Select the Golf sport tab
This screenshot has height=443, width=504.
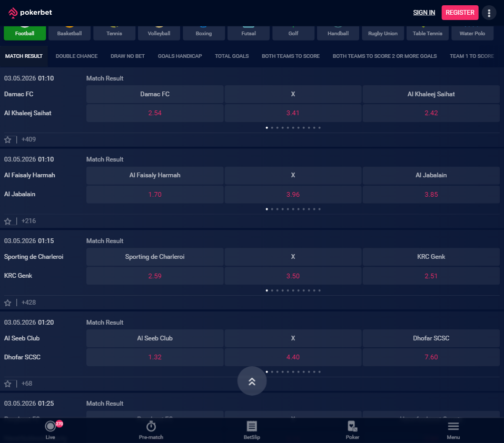coord(293,33)
